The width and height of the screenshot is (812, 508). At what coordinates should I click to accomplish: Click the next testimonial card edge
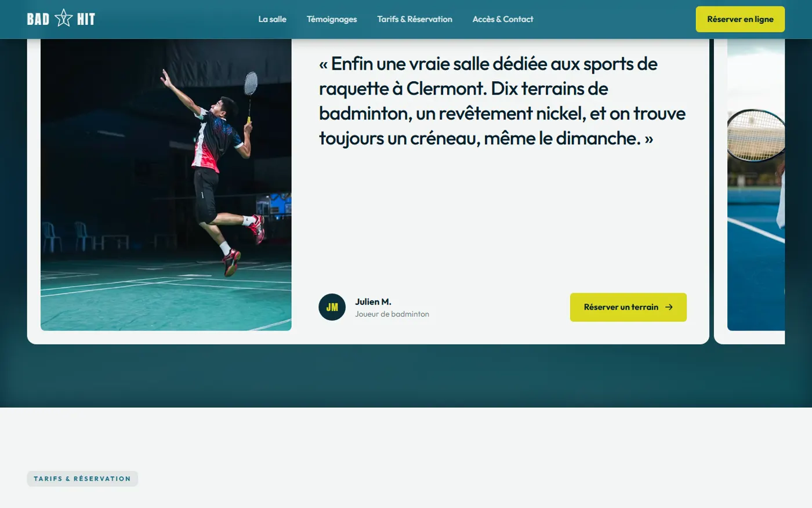click(749, 191)
